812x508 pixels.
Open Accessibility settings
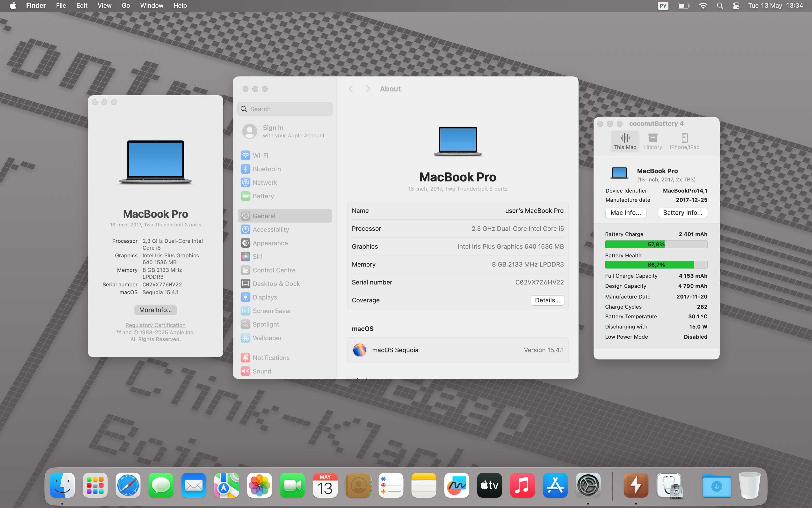point(284,230)
